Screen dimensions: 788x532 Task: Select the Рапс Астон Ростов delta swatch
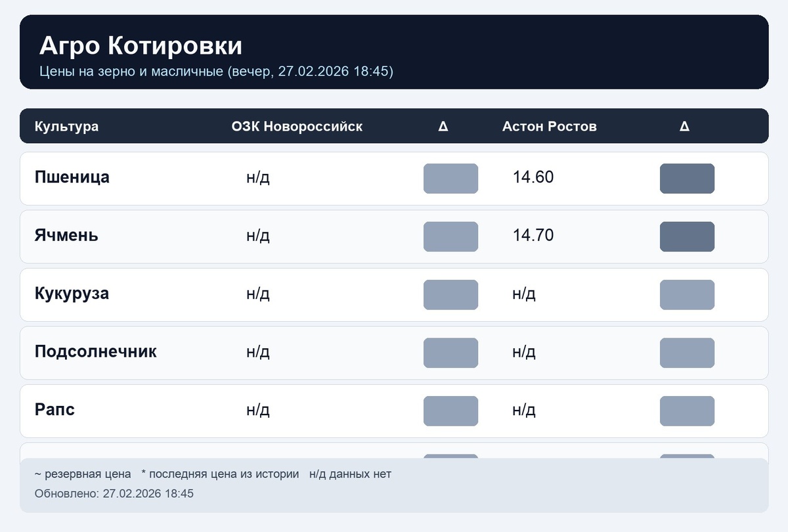[x=687, y=411]
